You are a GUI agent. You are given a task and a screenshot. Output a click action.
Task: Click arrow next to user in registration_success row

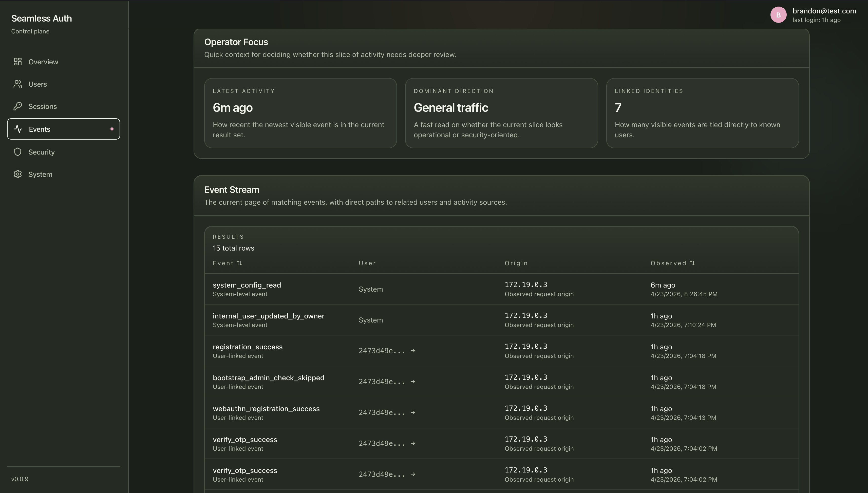click(x=413, y=351)
